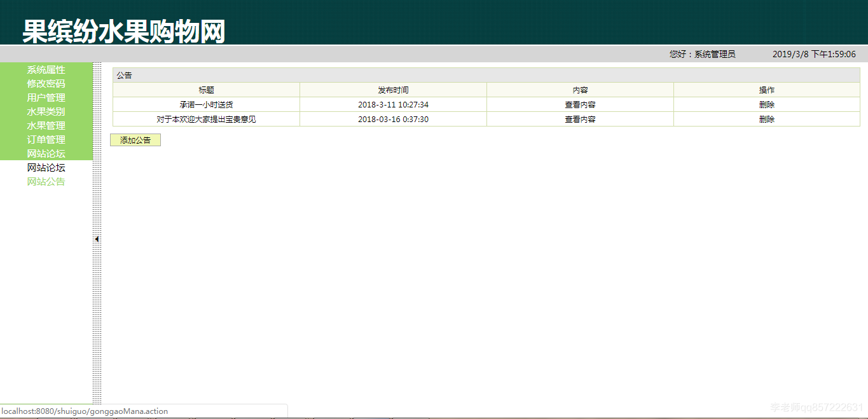Delete the 对于本欢迎大家提出宝贵意见 announcement
Image resolution: width=868 pixels, height=419 pixels.
click(766, 119)
